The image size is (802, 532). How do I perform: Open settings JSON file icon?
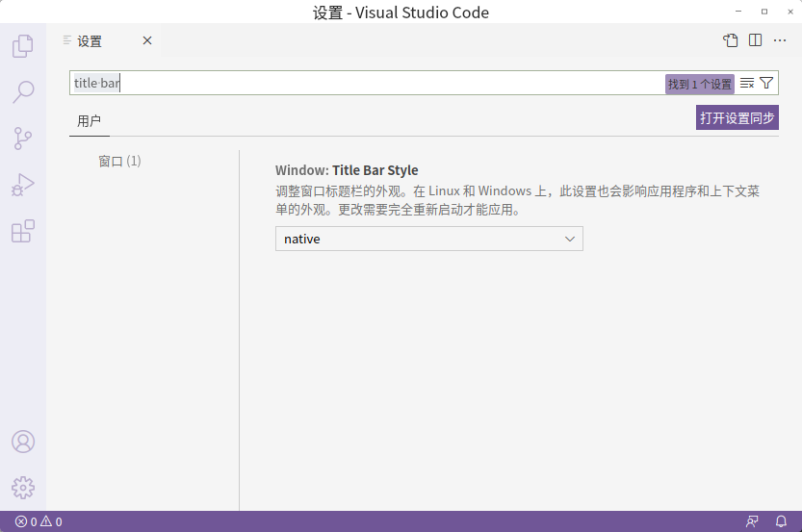(731, 40)
